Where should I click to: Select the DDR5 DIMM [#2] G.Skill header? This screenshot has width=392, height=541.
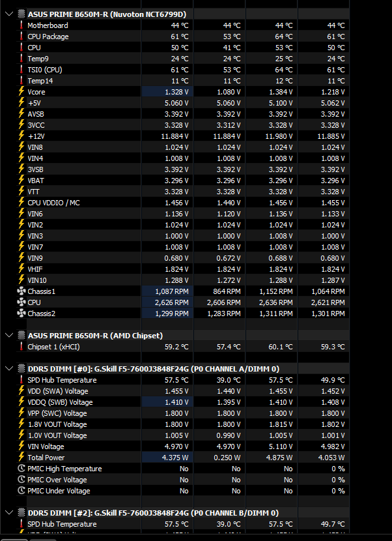coord(154,513)
